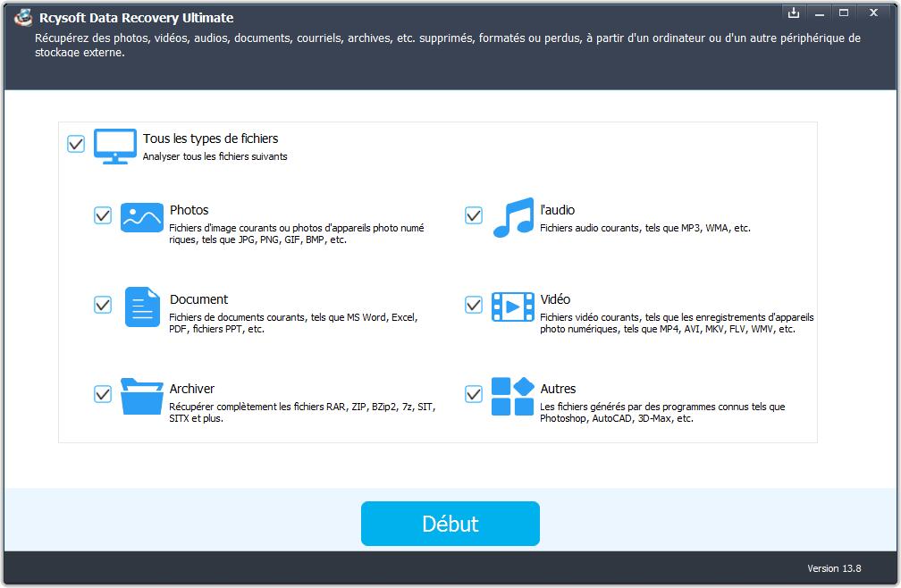
Task: Maximize the Data Recovery window
Action: click(x=843, y=13)
